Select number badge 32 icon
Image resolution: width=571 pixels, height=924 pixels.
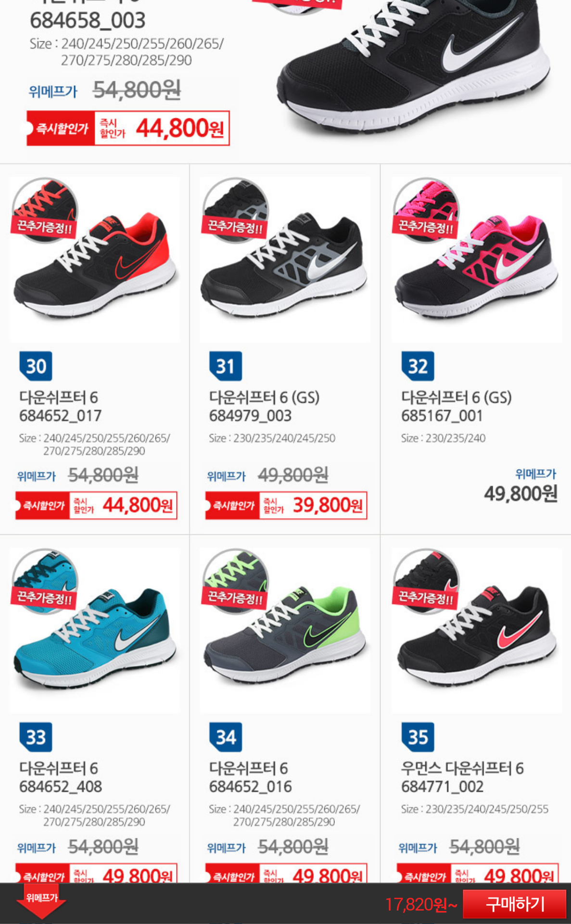pyautogui.click(x=418, y=367)
